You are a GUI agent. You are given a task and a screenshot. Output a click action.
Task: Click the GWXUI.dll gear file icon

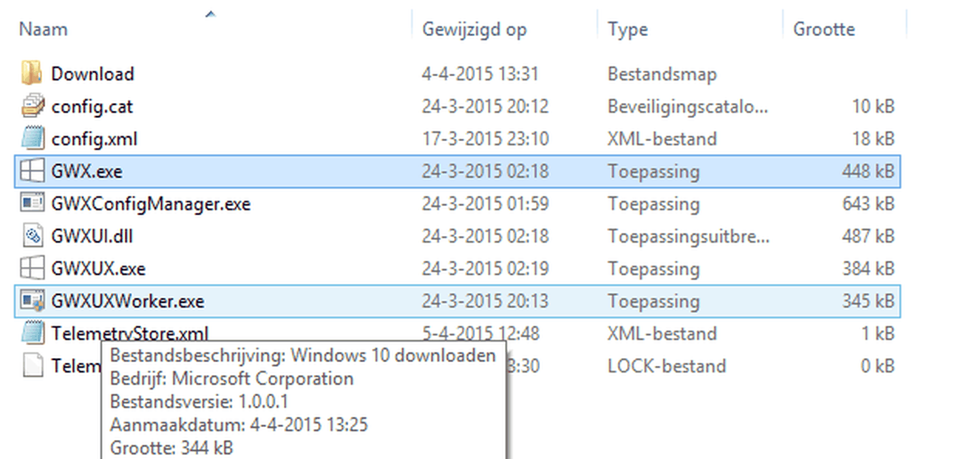[x=31, y=236]
